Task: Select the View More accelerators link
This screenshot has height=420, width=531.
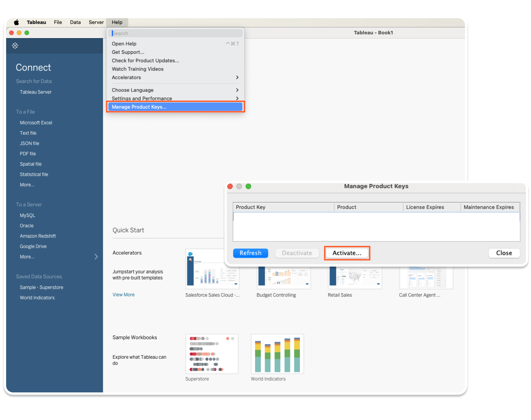Action: (x=124, y=295)
